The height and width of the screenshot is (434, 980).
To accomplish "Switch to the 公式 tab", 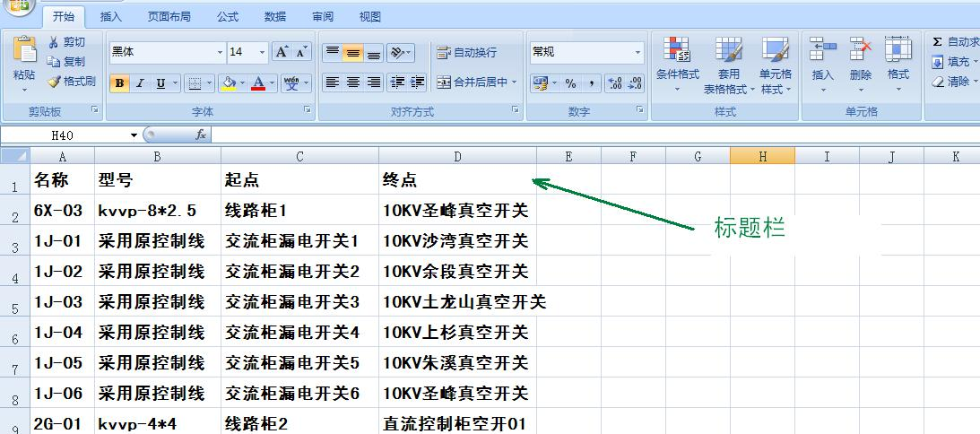I will coord(228,17).
